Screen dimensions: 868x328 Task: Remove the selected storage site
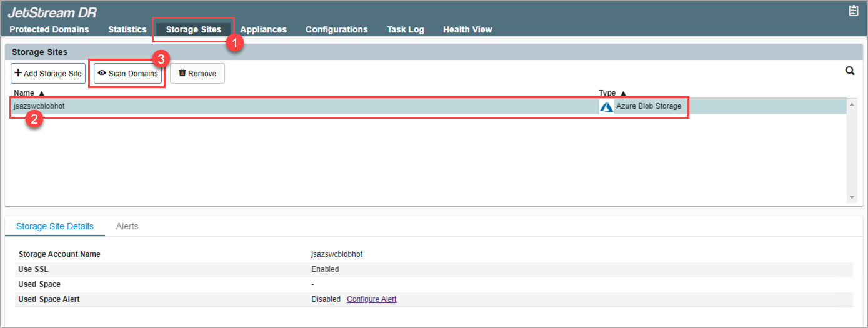[x=197, y=74]
